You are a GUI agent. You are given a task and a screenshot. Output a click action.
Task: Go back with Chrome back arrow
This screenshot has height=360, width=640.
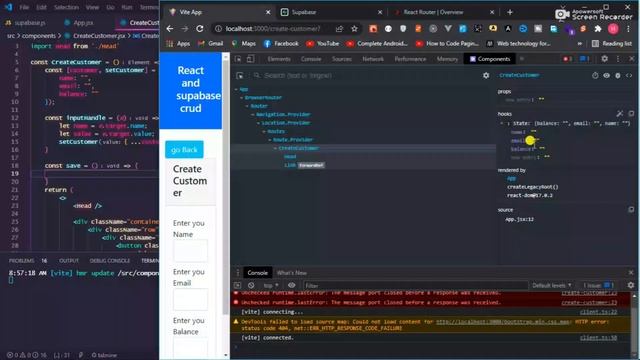170,29
